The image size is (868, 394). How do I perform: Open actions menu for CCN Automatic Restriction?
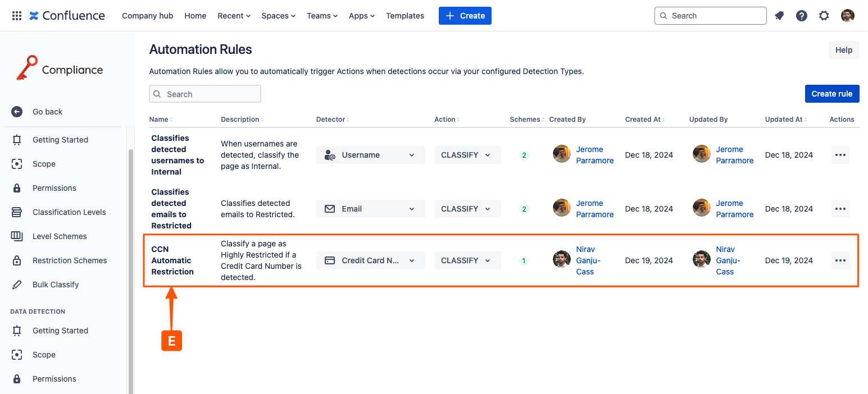tap(840, 260)
